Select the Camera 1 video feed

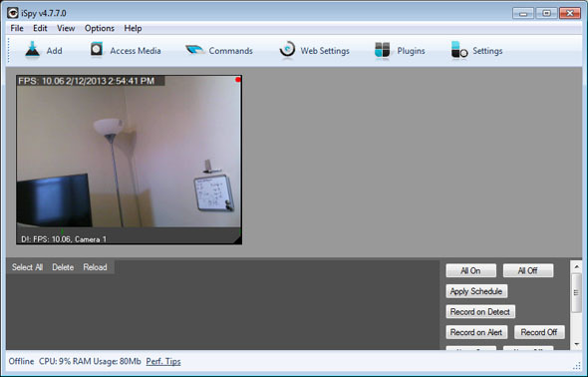(x=129, y=160)
